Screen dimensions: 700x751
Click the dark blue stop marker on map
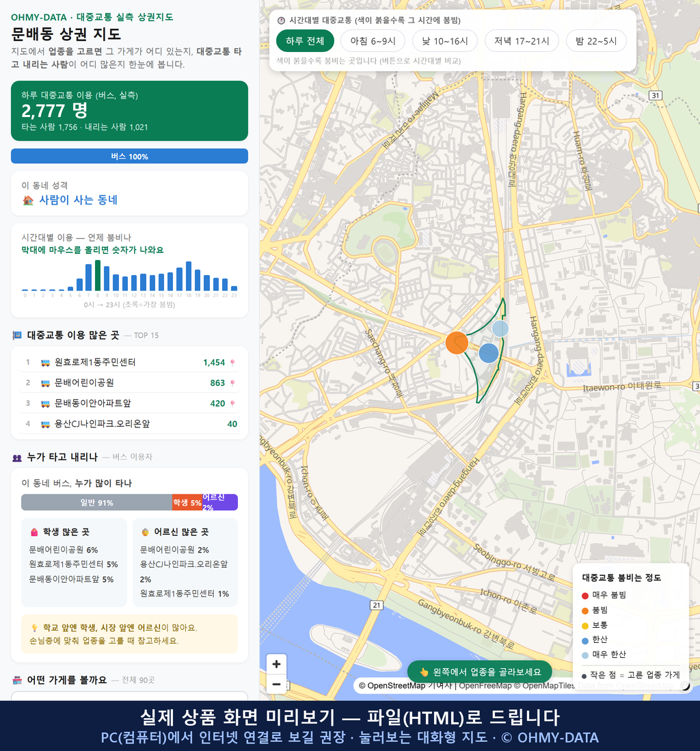click(x=489, y=353)
